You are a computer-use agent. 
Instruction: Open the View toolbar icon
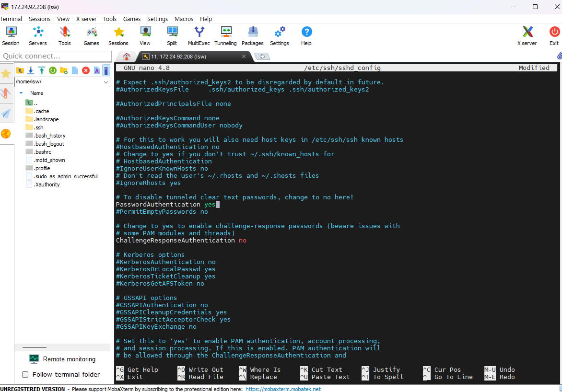coord(145,36)
